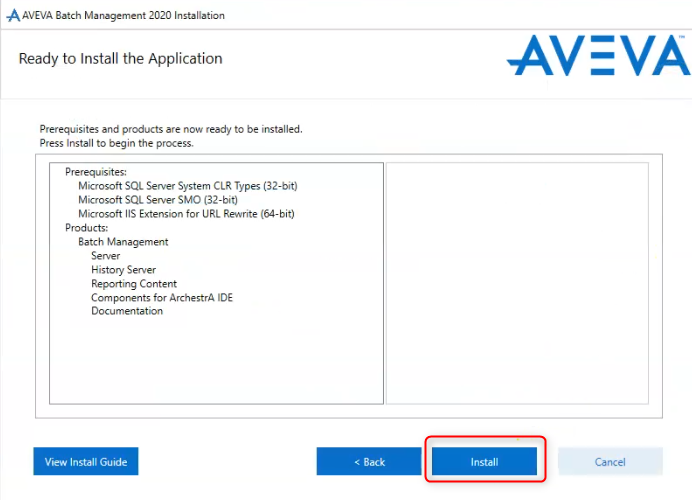Select 'Microsoft SQL Server System CLR Types (32-bit)'
The width and height of the screenshot is (692, 500).
(x=188, y=186)
